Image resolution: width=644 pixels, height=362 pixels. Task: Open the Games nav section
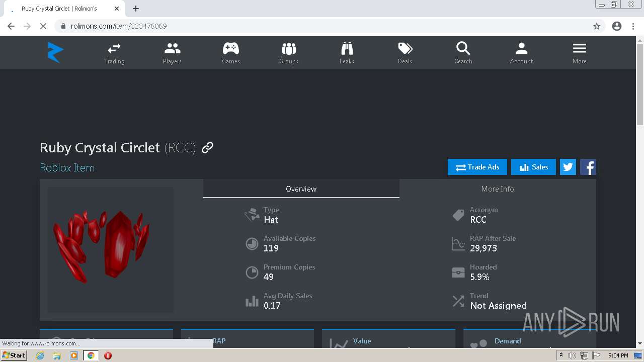coord(231,53)
